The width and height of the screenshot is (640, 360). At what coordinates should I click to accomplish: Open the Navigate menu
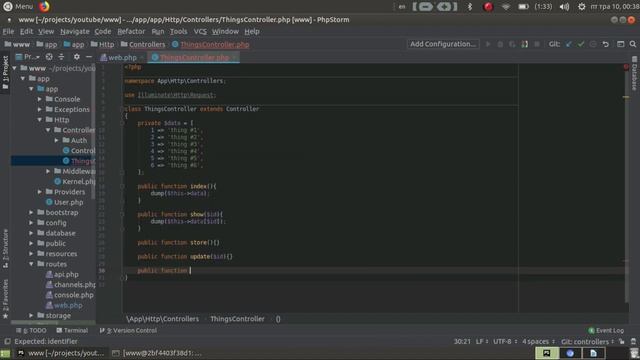pyautogui.click(x=74, y=31)
